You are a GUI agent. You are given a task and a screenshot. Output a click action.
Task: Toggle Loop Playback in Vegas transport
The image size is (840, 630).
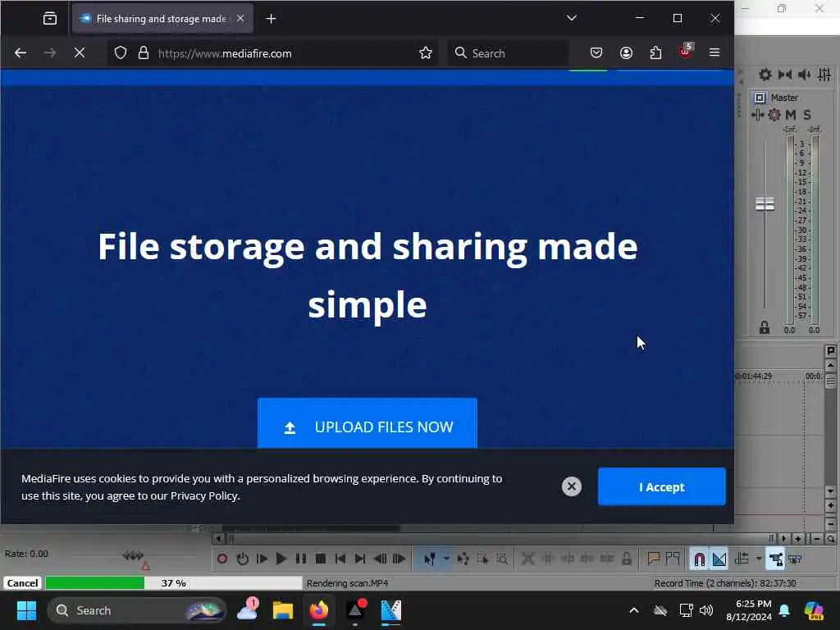click(x=242, y=559)
